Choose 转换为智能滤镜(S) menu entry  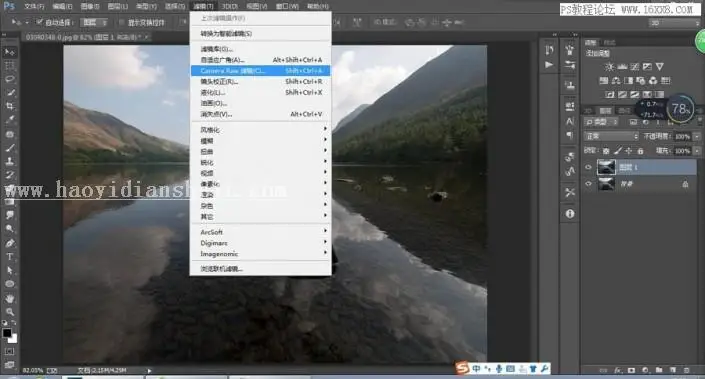tap(261, 33)
